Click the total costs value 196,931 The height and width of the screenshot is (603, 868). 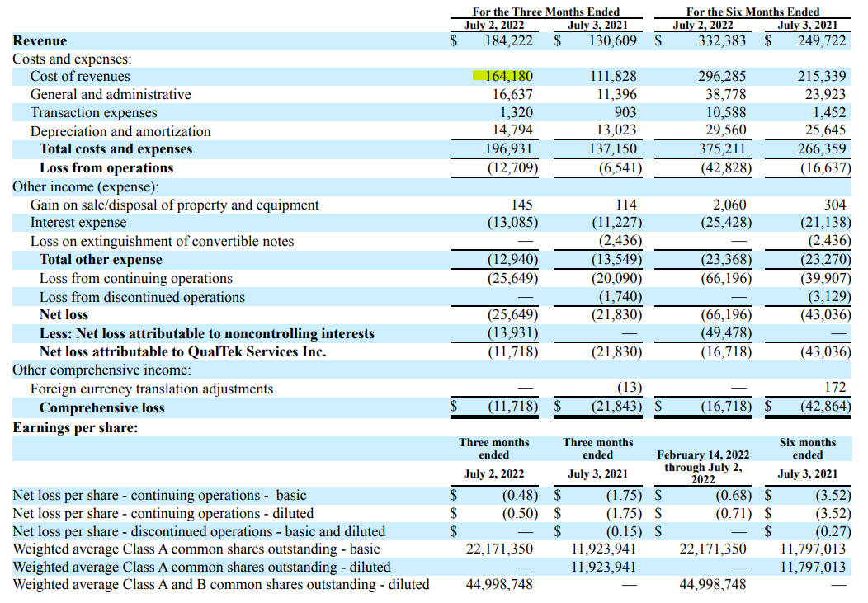tap(508, 149)
